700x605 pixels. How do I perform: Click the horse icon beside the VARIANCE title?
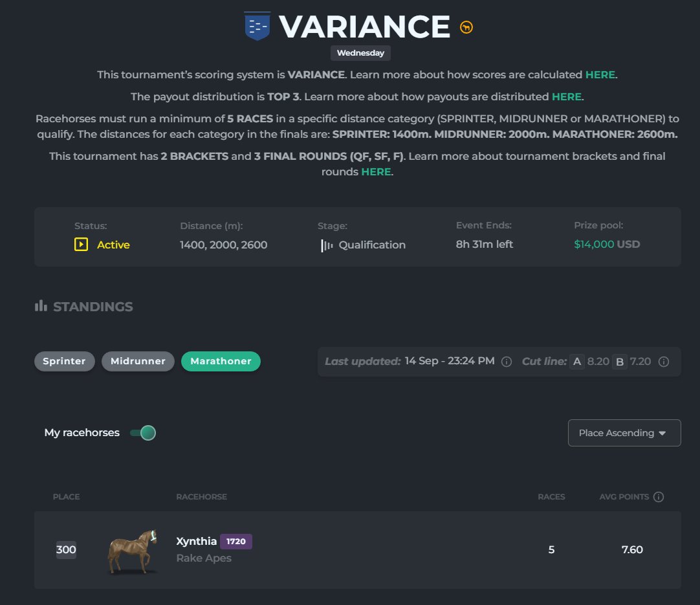(466, 27)
